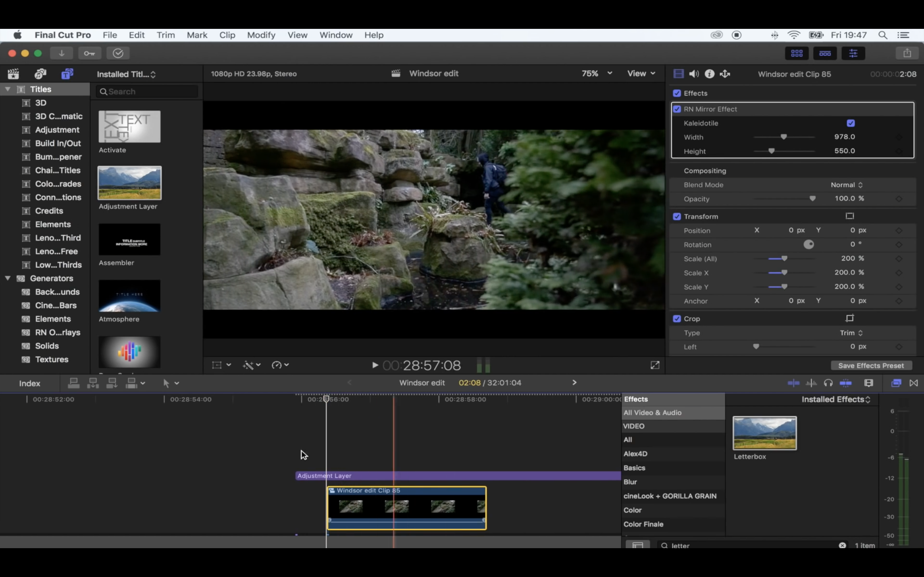The image size is (924, 577).
Task: Open the Modify menu
Action: tap(261, 35)
